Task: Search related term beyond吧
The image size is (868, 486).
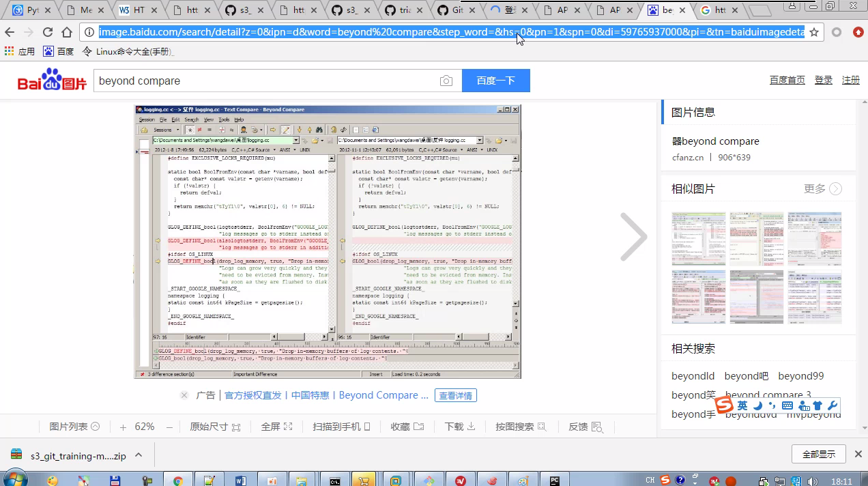Action: (747, 376)
